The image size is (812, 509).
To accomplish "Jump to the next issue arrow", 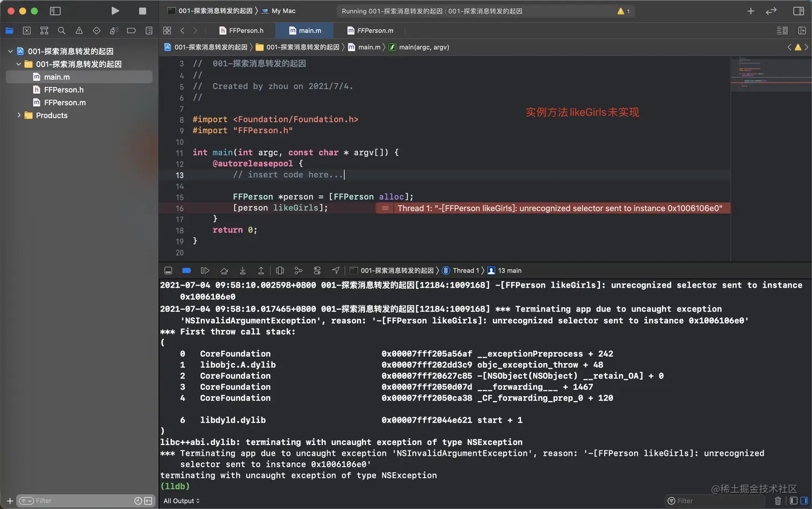I will coord(806,47).
